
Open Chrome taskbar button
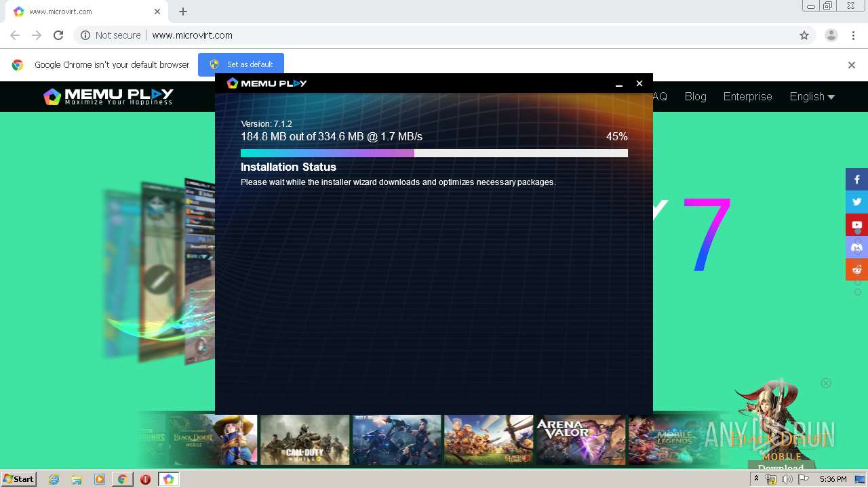pos(123,479)
